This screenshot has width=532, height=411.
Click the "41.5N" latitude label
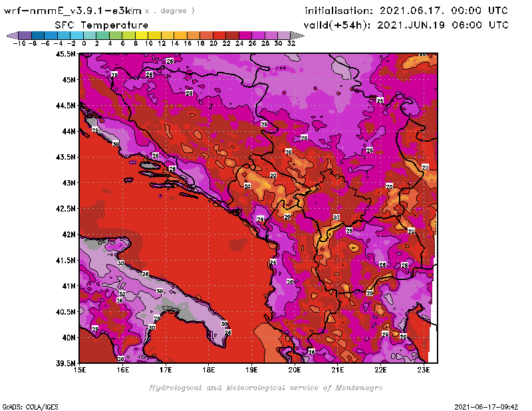click(x=65, y=260)
